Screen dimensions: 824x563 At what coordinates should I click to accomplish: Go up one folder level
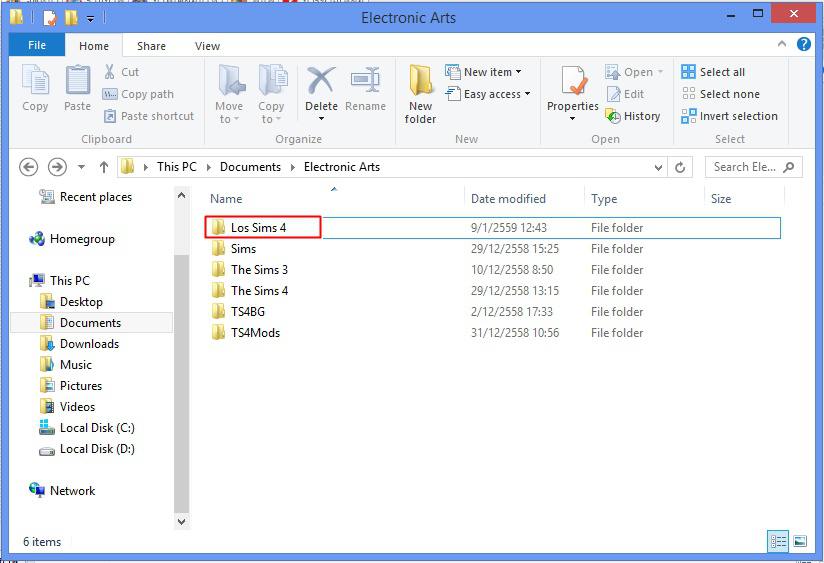[x=104, y=167]
